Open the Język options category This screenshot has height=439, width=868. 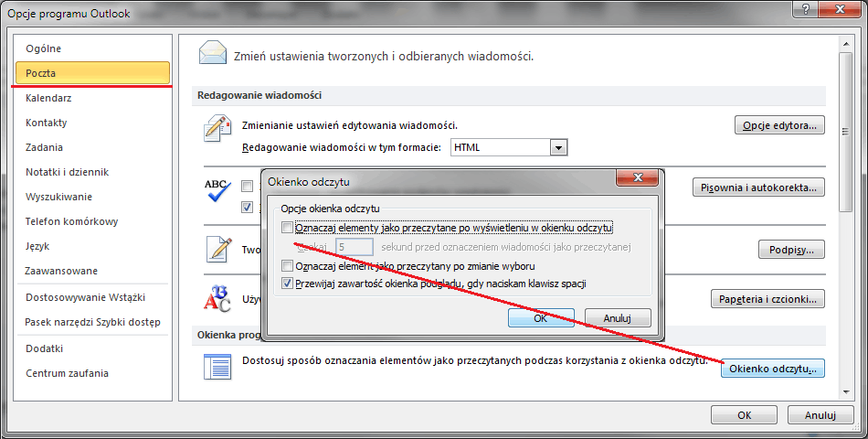[92, 246]
